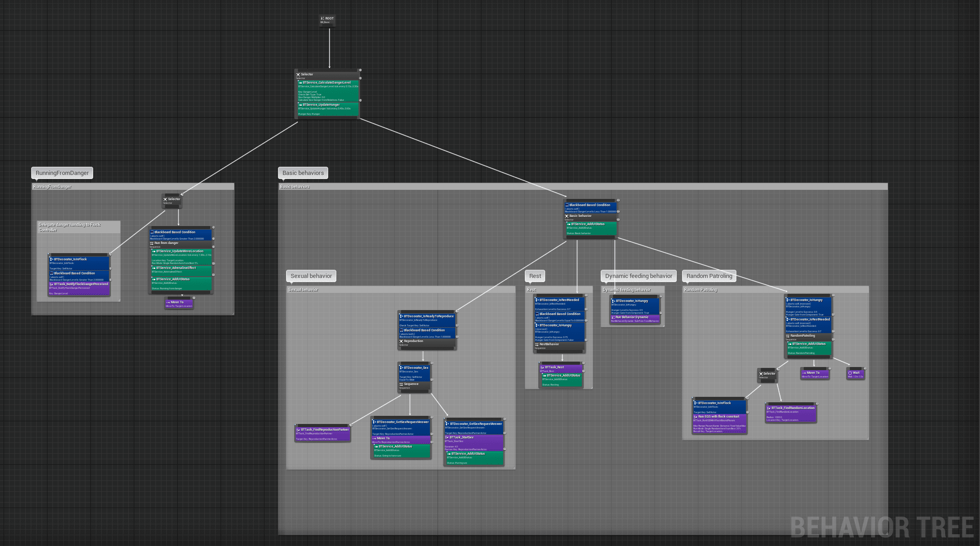Select Blackboard Based Condition above BTTask_NotifyFlockDangerPerceived

click(79, 276)
